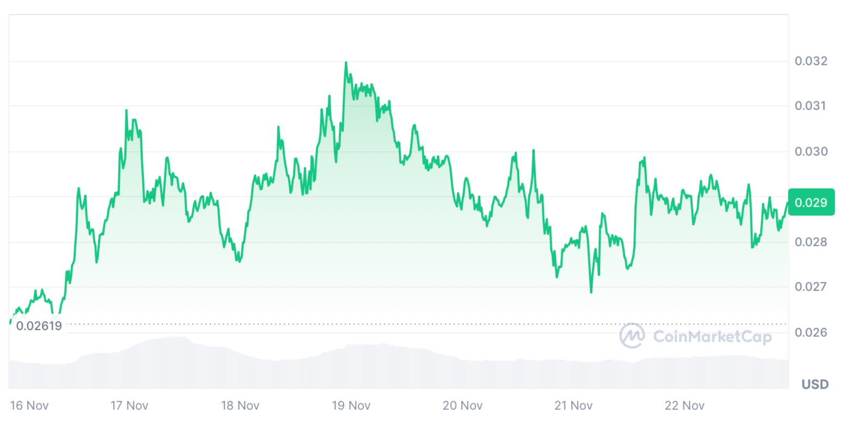Select the 20 Nov date label
Screen dimensions: 868x435
pos(462,406)
